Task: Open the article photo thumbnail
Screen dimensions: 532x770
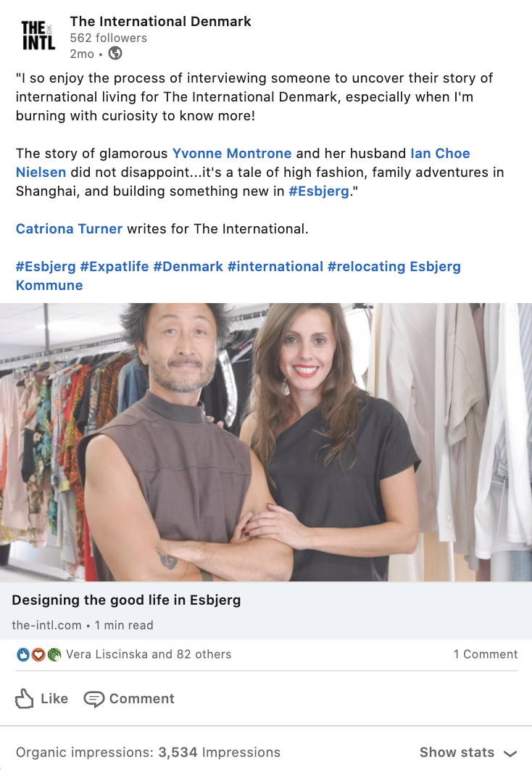Action: tap(266, 442)
